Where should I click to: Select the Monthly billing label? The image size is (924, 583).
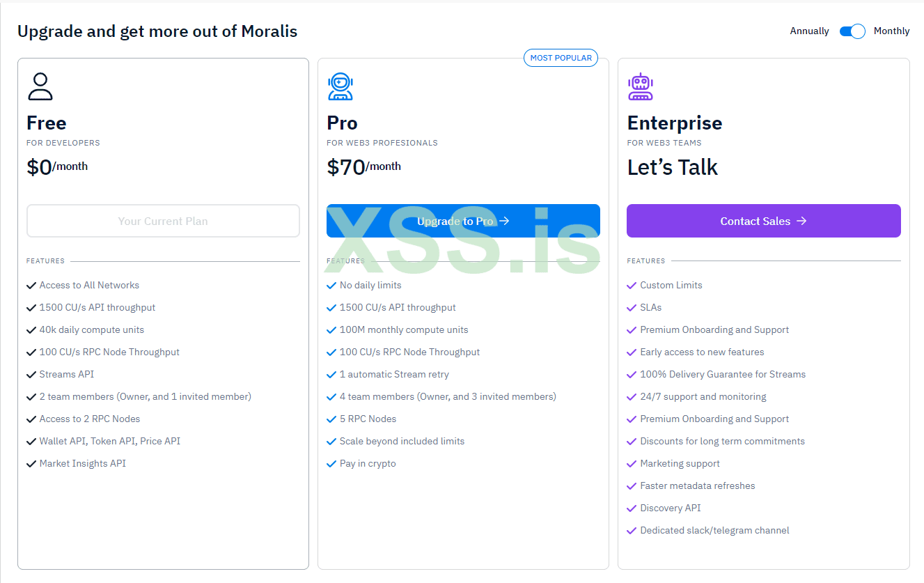[891, 31]
